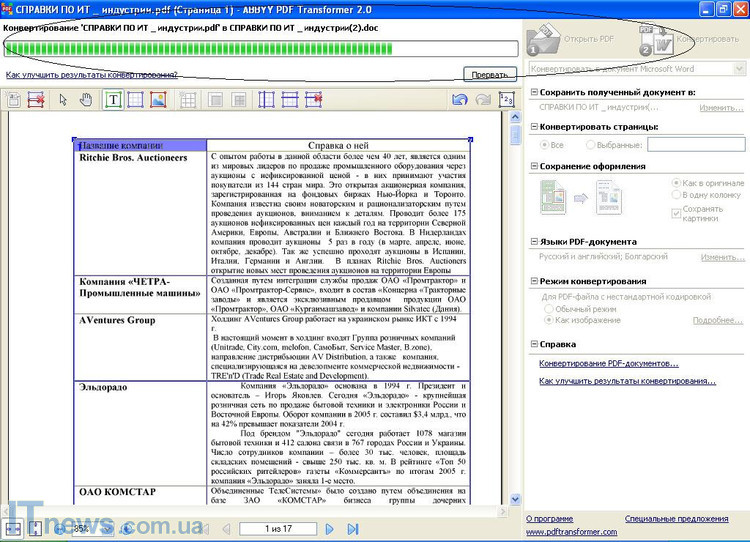Click the merge table cells icon
This screenshot has height=542, width=750.
216,100
